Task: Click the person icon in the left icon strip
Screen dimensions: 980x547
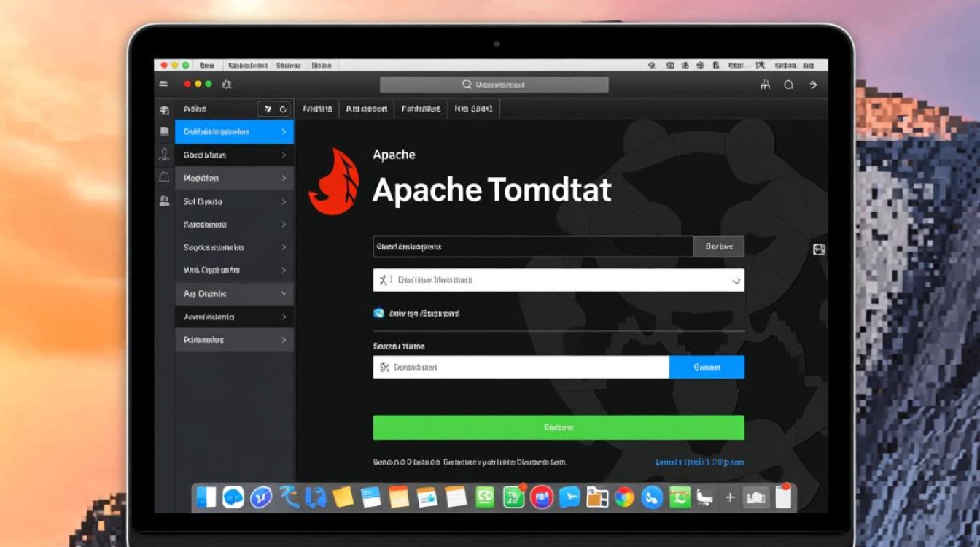Action: 164,154
